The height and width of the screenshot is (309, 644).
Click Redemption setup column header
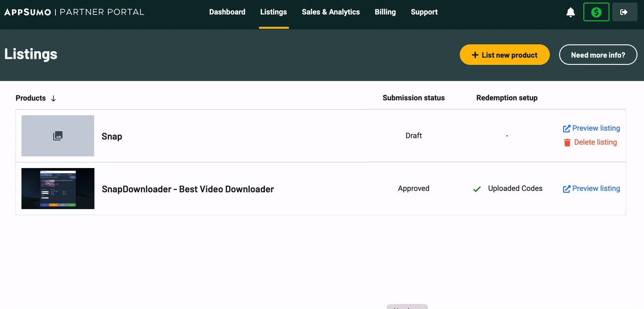point(507,98)
